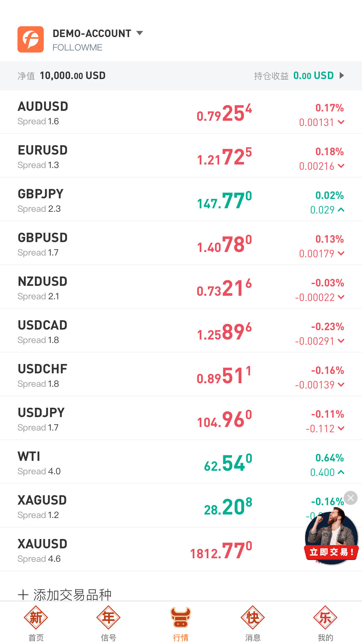
Task: Select the 行情 market bull icon
Action: pyautogui.click(x=181, y=617)
